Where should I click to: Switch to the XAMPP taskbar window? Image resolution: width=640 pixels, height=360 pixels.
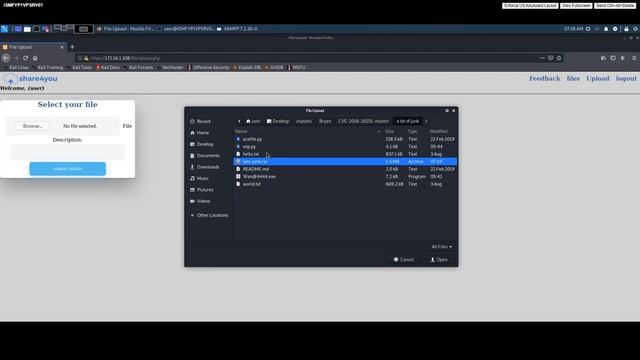tap(237, 29)
